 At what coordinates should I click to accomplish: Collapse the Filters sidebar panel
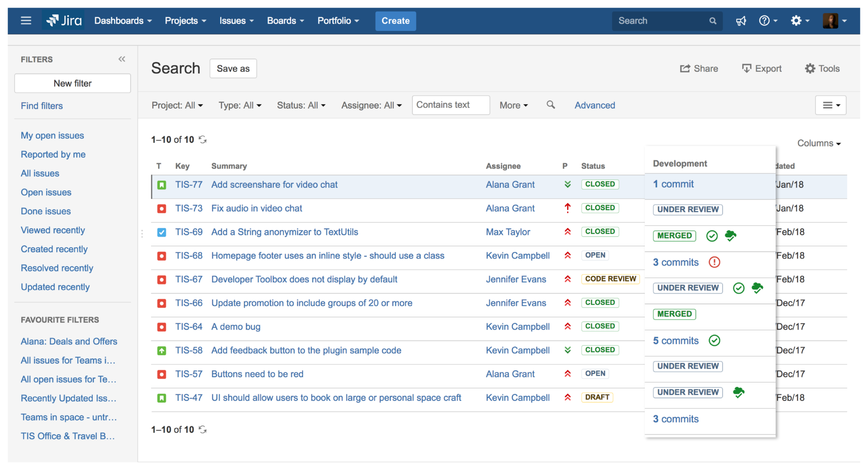(x=122, y=59)
